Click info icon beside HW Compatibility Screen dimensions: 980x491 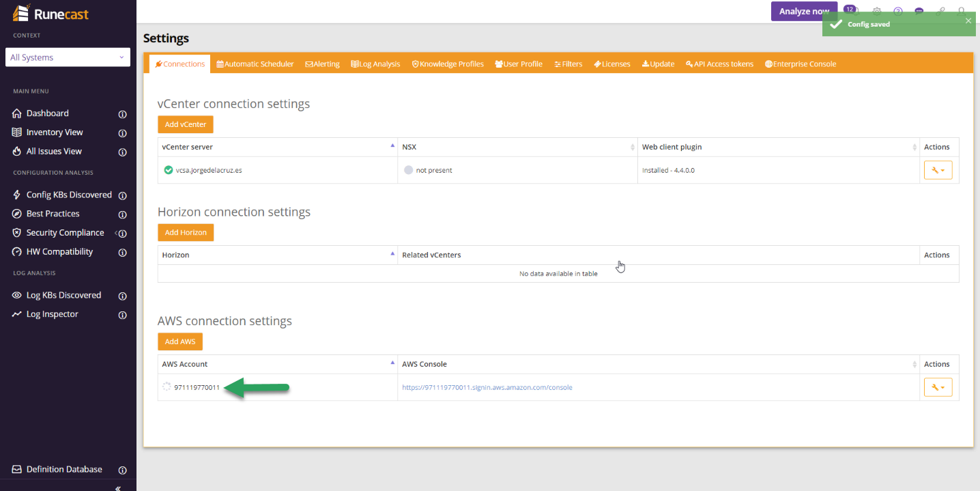(x=123, y=253)
